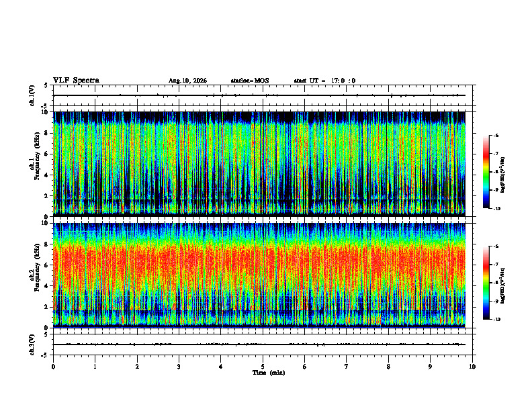Click the ch.1 spectrogram panel
This screenshot has height=411, width=532.
[259, 164]
